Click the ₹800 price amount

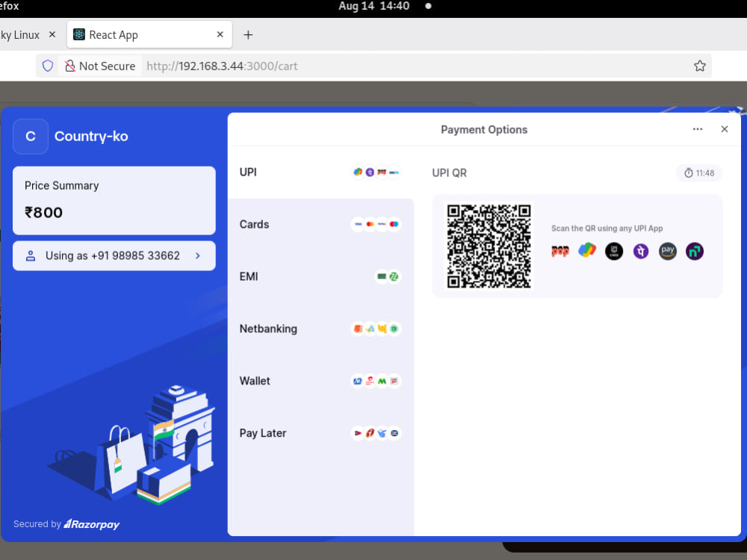click(44, 212)
